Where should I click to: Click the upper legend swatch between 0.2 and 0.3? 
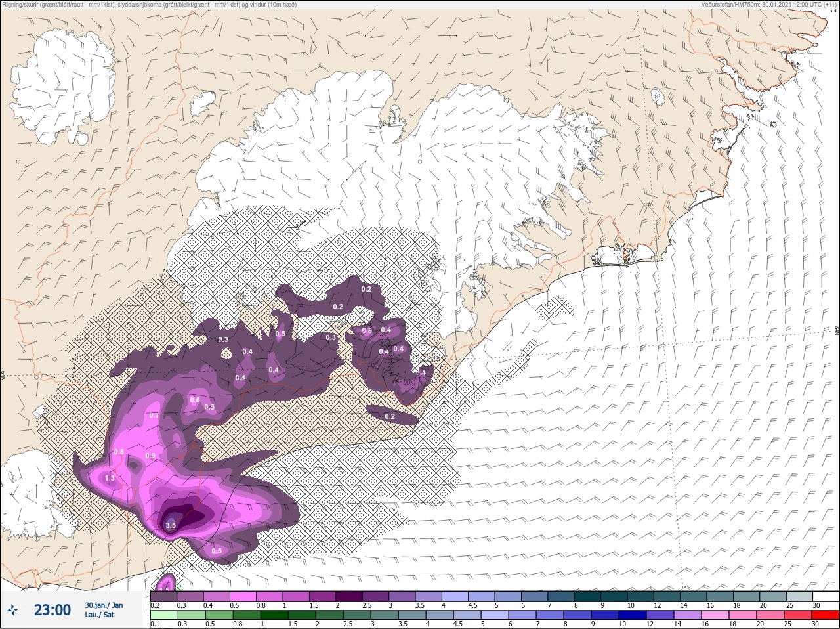point(164,596)
